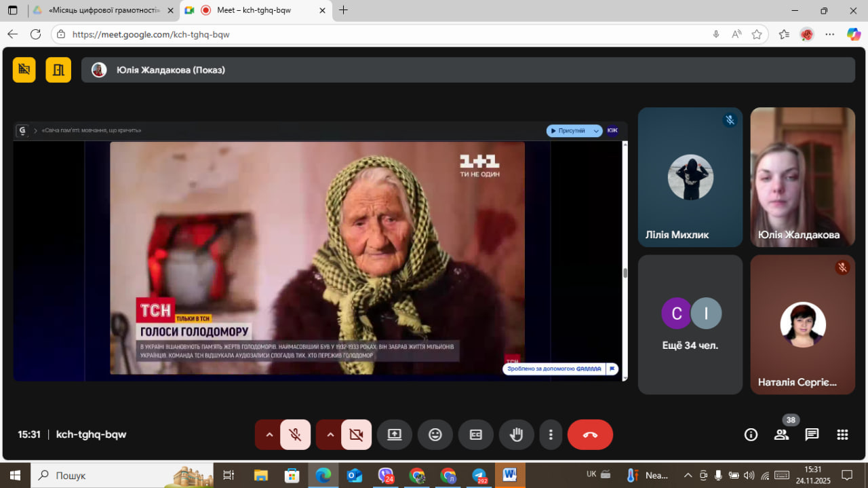Unmute the microphone in Meet

[x=295, y=435]
